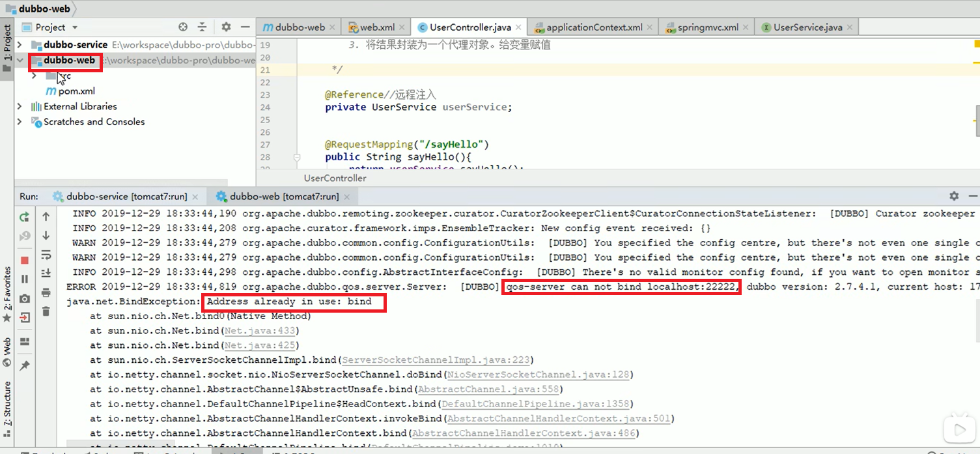Open NioServerSocketChannel.java:128 link
Viewport: 980px width, 454px height.
pyautogui.click(x=539, y=375)
